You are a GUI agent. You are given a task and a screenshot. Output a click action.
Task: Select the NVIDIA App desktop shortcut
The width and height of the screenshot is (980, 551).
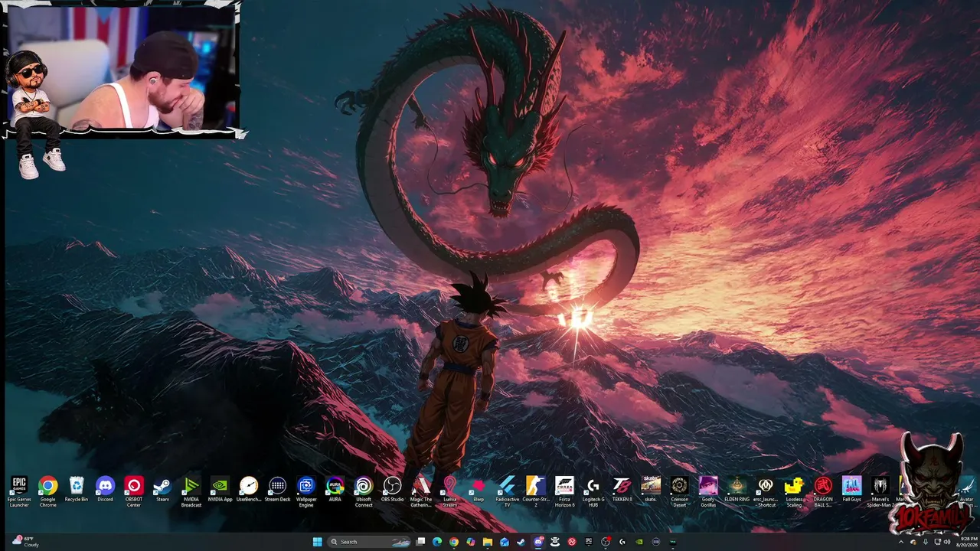coord(220,489)
